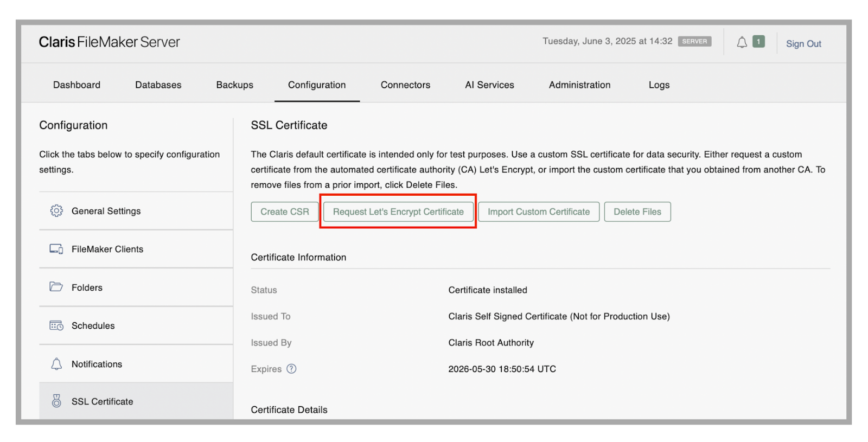
Task: Click the Claris FileMaker Server logo
Action: click(109, 42)
